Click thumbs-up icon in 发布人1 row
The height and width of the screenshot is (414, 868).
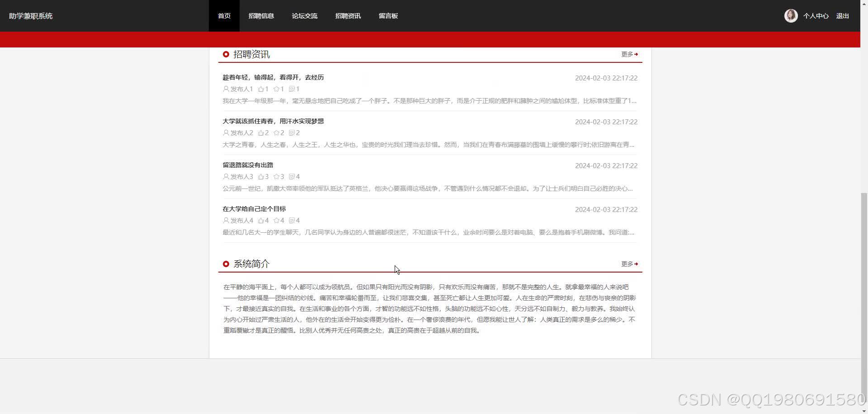(261, 89)
